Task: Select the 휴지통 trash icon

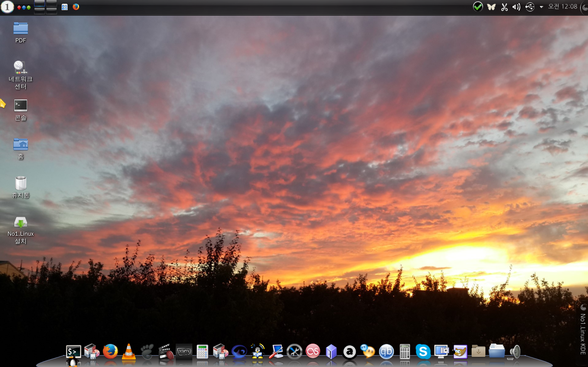Action: click(21, 187)
